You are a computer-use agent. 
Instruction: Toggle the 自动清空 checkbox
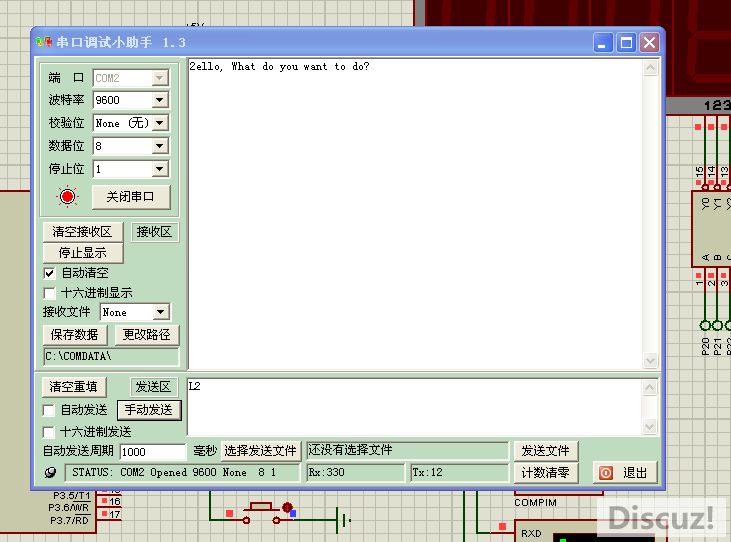[x=49, y=273]
